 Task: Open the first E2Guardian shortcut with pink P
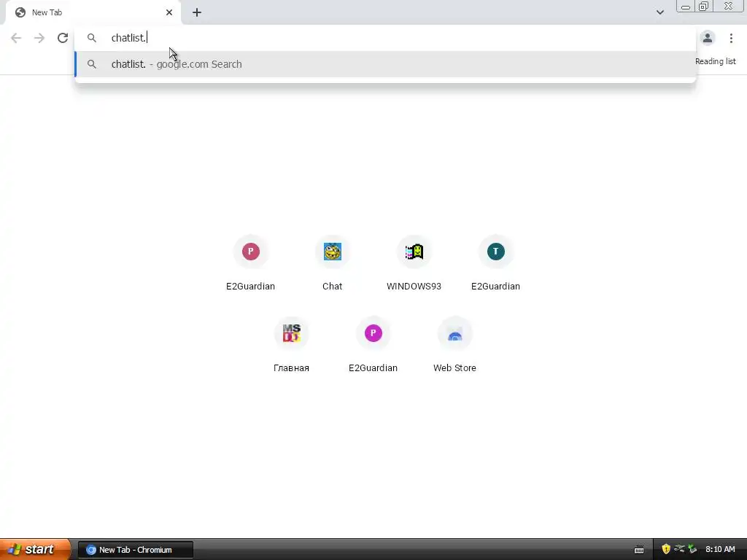tap(251, 262)
